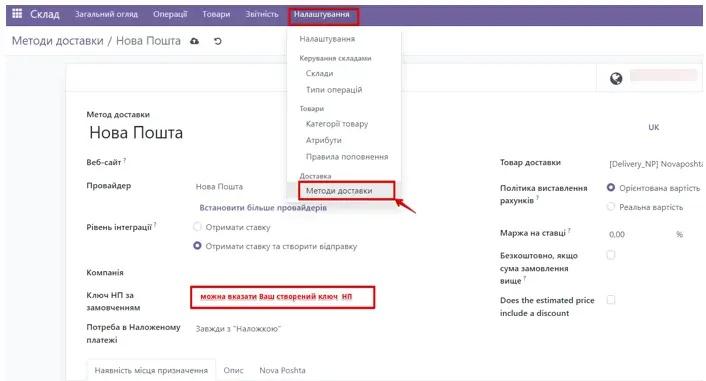
Task: Switch to Наявність місця призначення tab
Action: pos(151,370)
